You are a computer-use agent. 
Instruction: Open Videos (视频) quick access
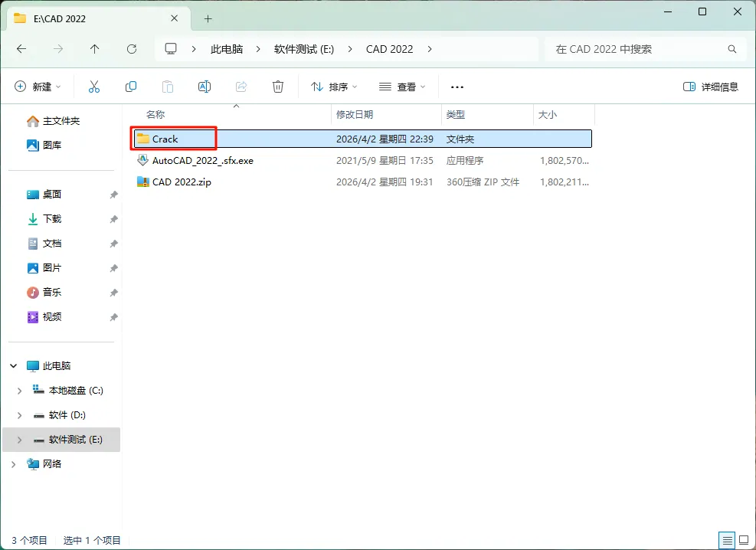[x=44, y=316]
